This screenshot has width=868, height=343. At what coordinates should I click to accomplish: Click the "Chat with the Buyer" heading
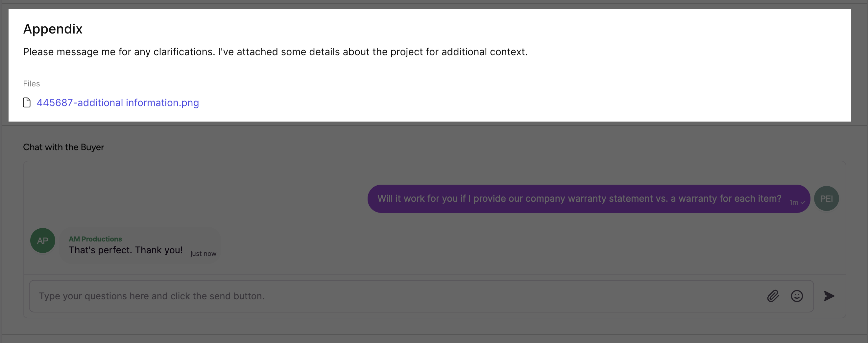(x=63, y=147)
